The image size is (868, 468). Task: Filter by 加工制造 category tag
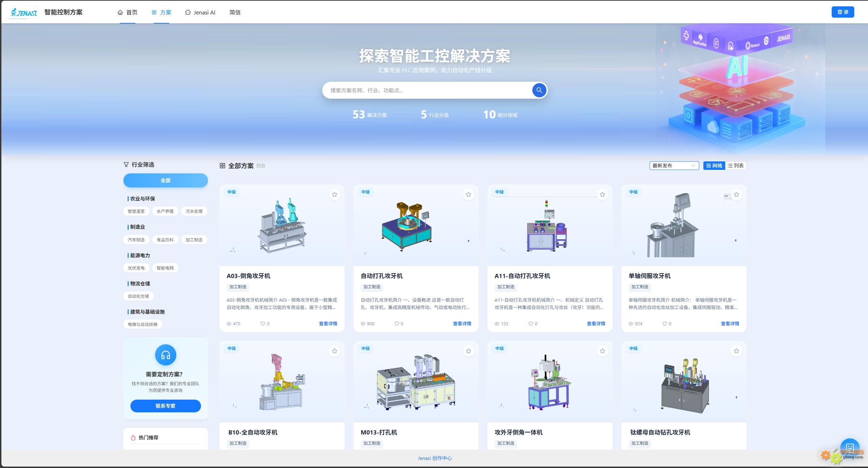[x=194, y=240]
